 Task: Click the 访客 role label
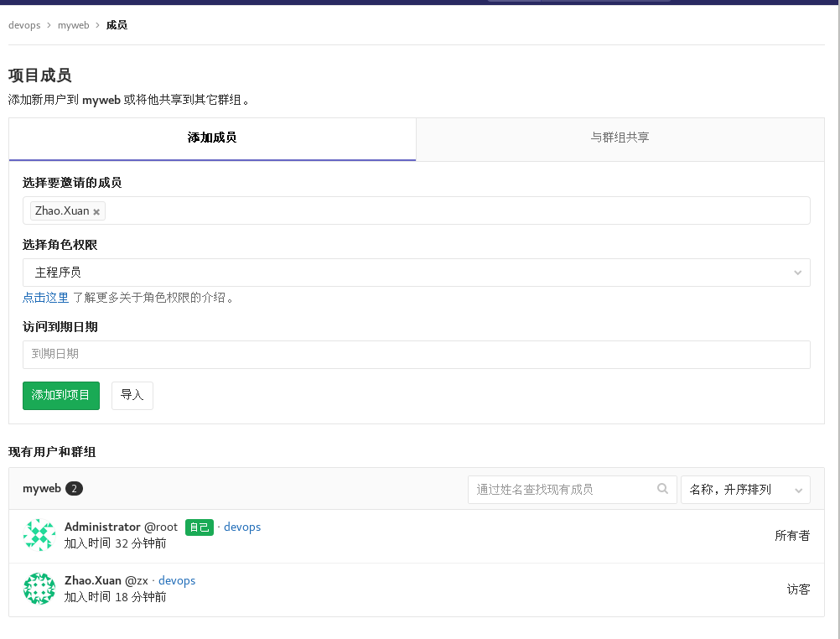798,590
